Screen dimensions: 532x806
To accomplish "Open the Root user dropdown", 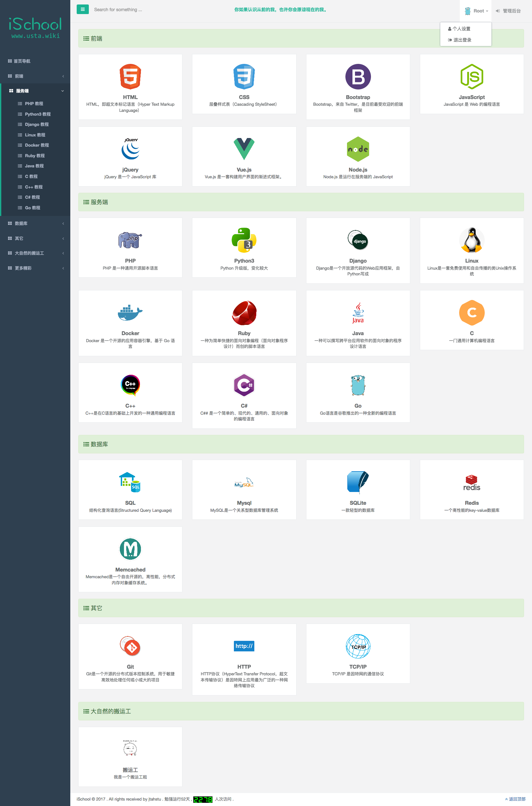I will (x=476, y=11).
